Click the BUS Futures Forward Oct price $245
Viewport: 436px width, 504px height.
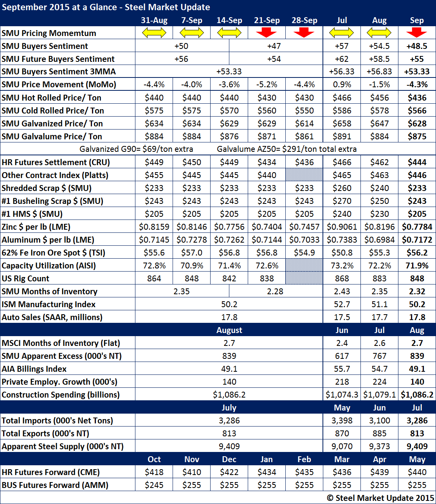tap(154, 485)
